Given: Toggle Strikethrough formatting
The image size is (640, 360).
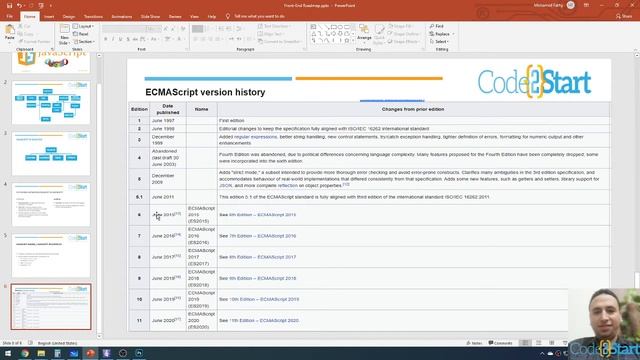Looking at the screenshot, I should point(135,39).
